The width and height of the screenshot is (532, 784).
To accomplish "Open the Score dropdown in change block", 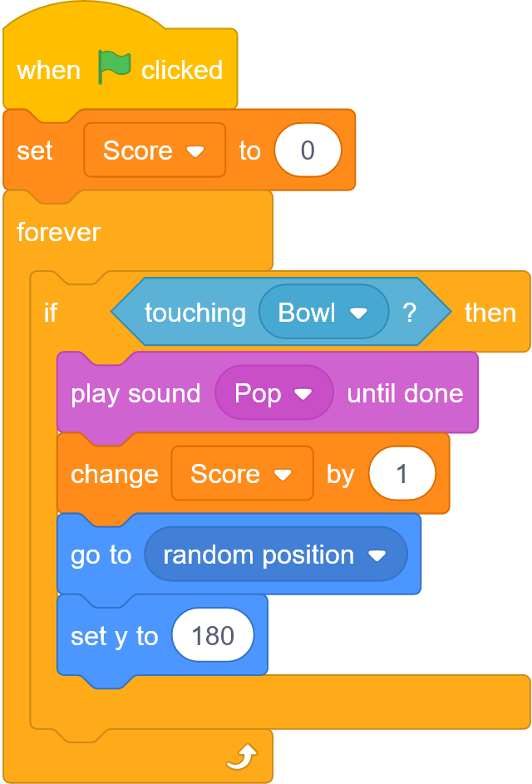I will [x=243, y=474].
